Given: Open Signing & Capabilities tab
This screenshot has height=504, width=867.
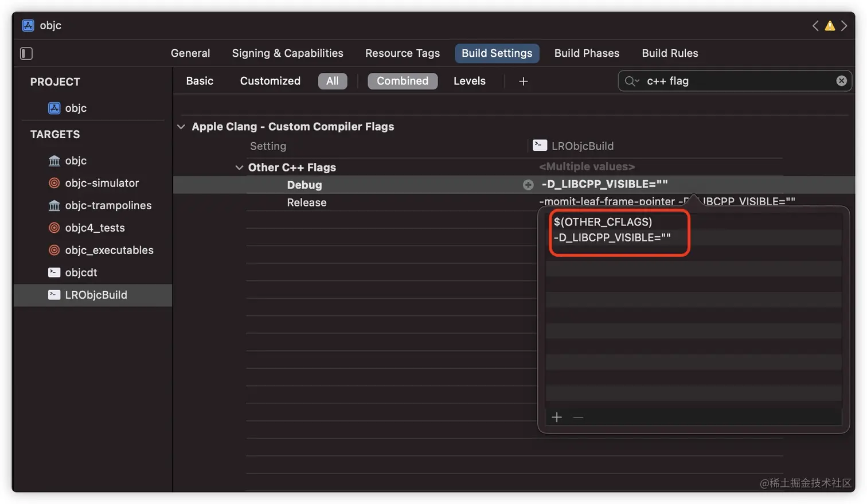Looking at the screenshot, I should (288, 53).
